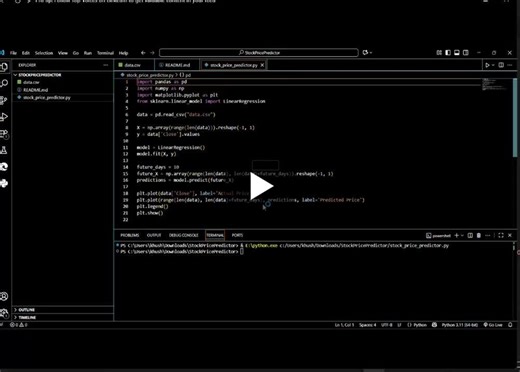Open the View menu

click(63, 53)
